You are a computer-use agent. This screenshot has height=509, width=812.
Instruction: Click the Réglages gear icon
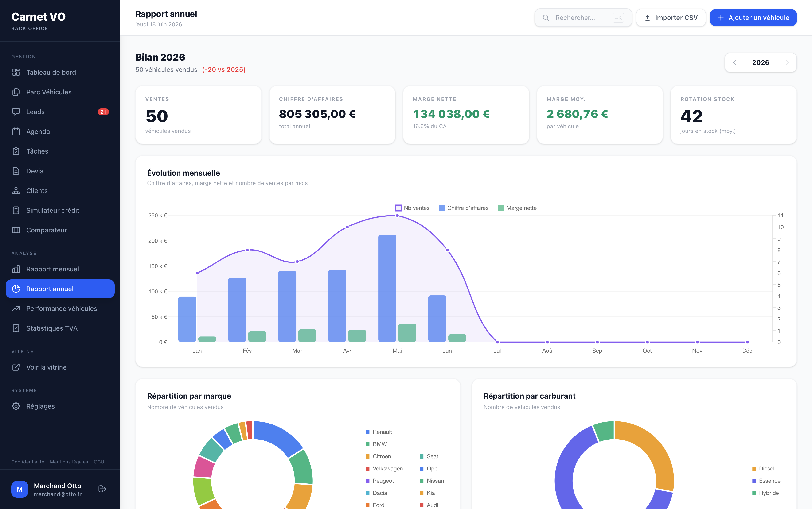click(16, 406)
